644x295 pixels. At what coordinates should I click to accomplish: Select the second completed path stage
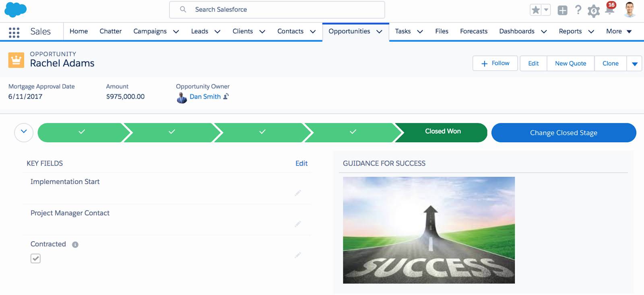(x=172, y=132)
